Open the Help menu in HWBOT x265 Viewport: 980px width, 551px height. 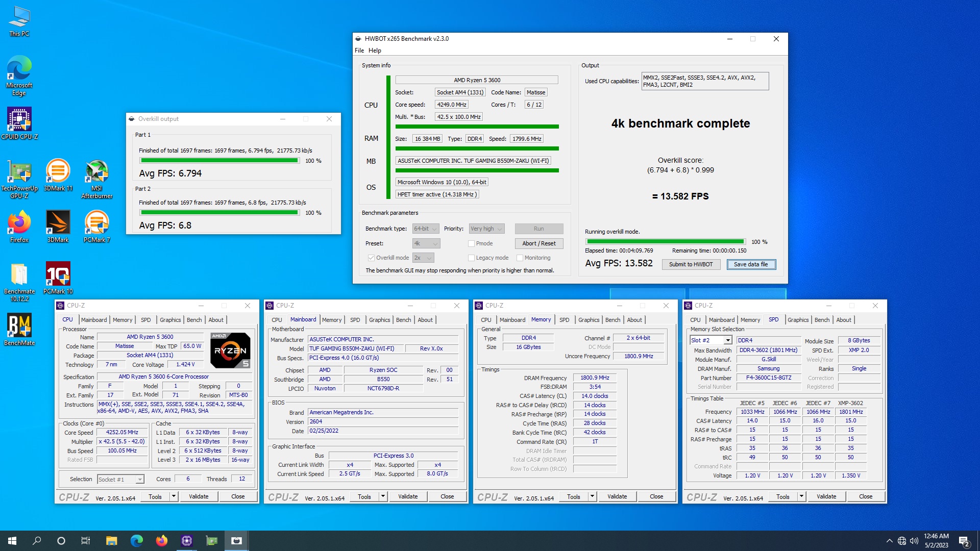point(375,51)
